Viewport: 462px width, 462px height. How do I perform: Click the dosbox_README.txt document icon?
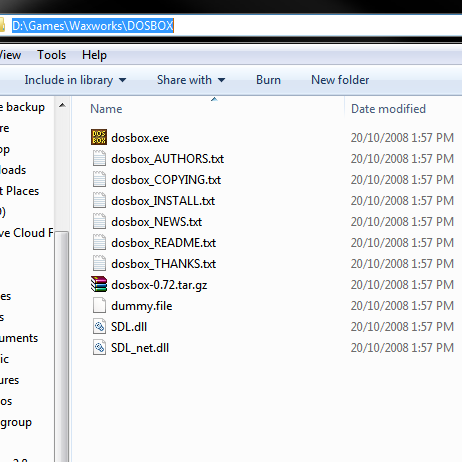[99, 242]
